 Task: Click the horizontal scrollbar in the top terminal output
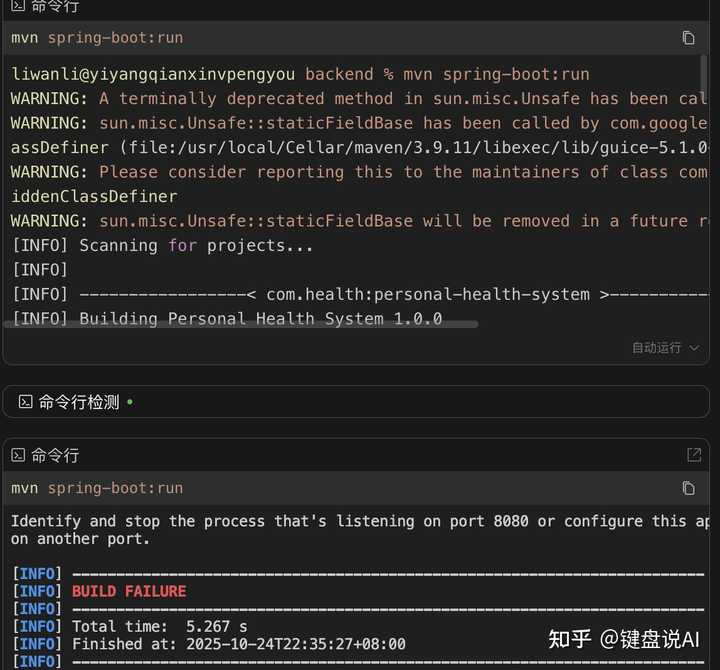point(240,324)
